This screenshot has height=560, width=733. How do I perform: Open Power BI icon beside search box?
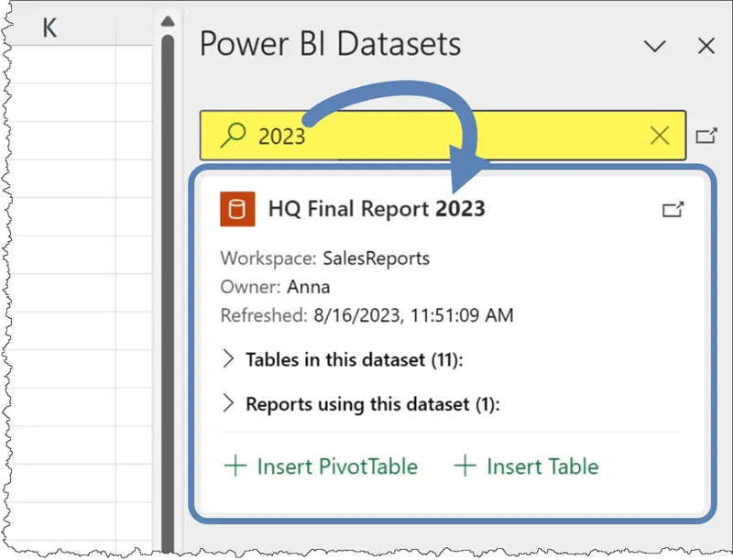[x=706, y=136]
